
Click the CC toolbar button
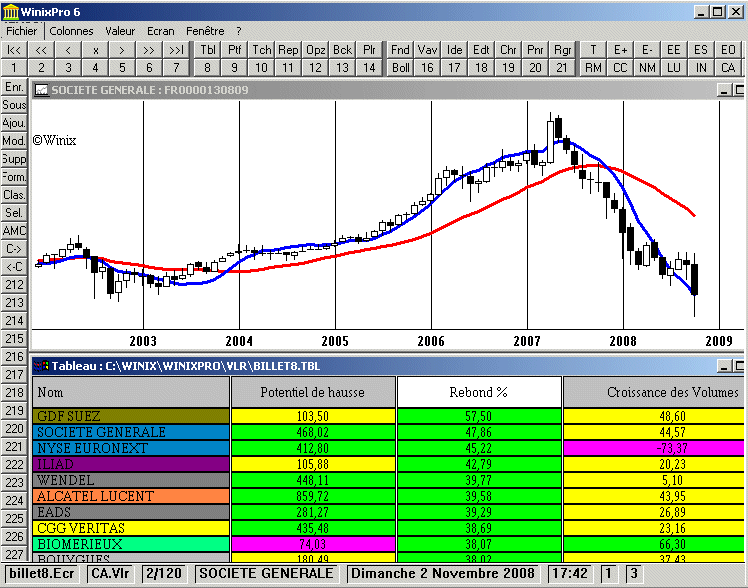pos(620,68)
